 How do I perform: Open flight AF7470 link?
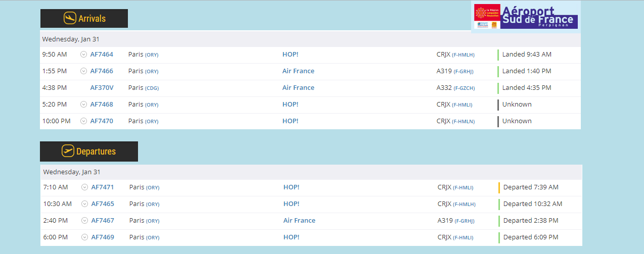click(102, 121)
